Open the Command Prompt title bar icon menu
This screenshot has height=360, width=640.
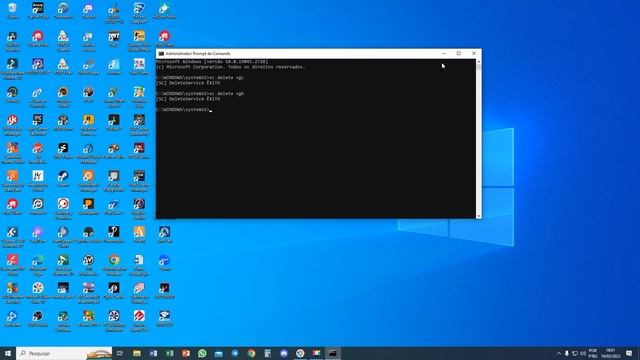coord(161,53)
